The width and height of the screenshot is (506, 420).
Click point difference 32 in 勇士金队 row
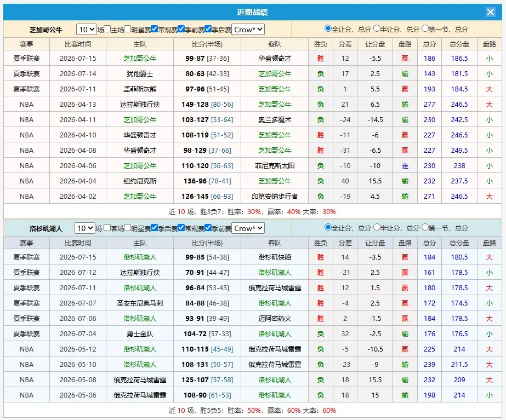(x=345, y=334)
